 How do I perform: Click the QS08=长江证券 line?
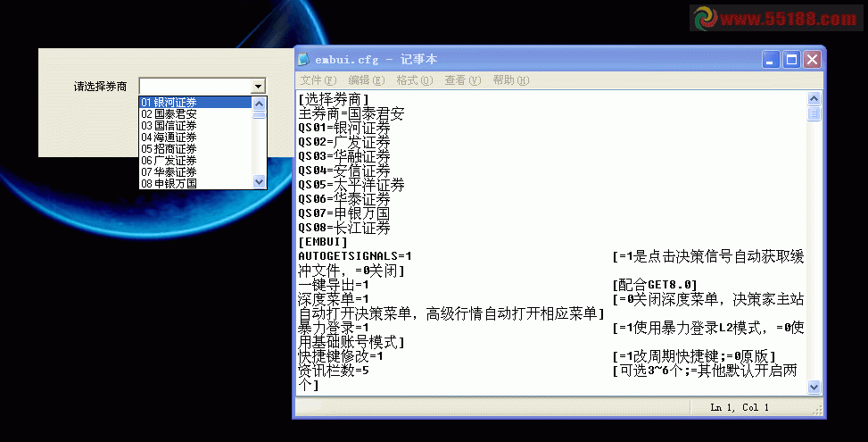[x=344, y=228]
